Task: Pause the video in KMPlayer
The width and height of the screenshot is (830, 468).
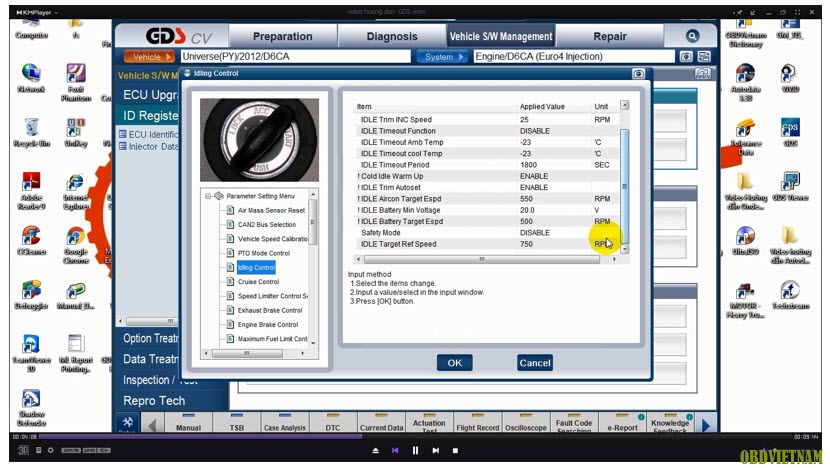Action: pyautogui.click(x=416, y=451)
